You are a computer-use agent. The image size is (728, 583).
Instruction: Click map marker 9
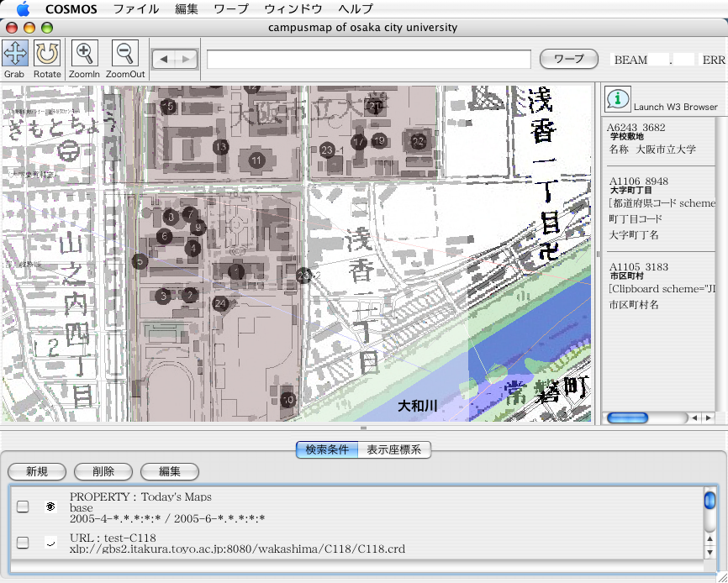(x=198, y=228)
